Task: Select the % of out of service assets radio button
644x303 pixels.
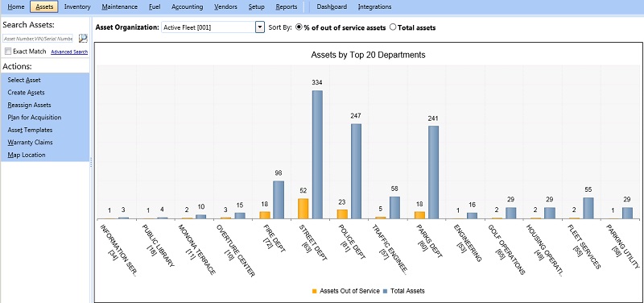Action: coord(299,27)
